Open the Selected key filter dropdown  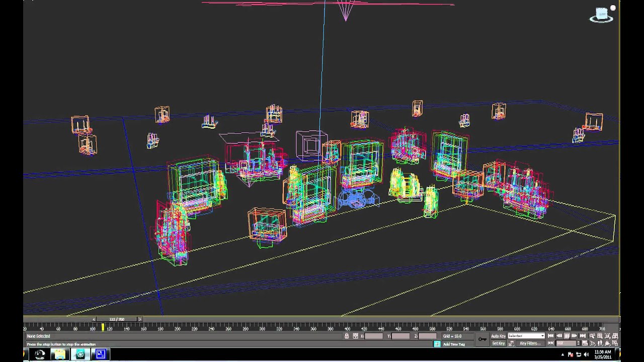tap(526, 336)
